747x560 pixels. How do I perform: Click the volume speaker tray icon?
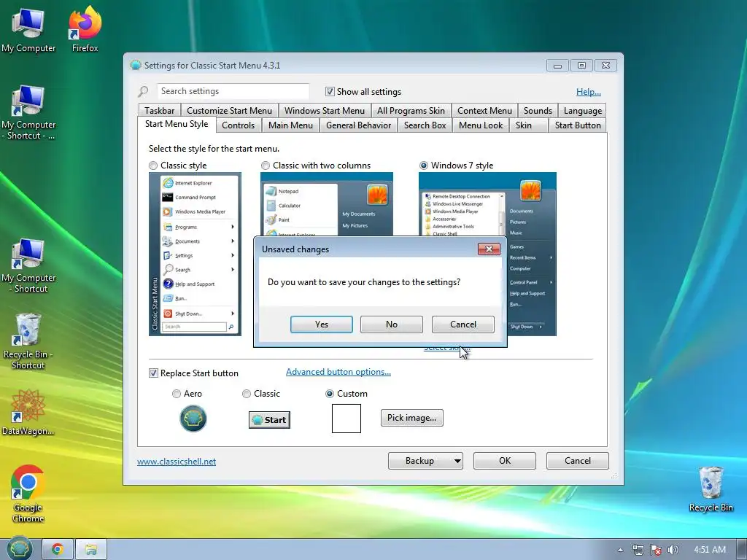tap(673, 550)
